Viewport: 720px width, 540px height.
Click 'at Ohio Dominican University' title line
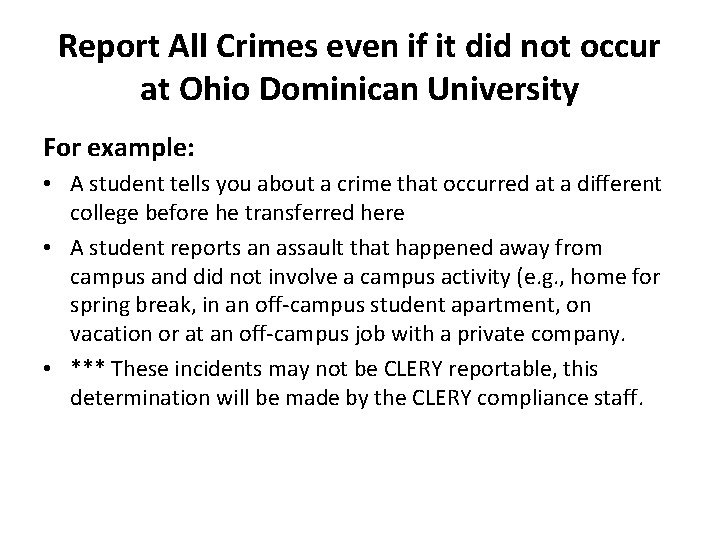359,89
